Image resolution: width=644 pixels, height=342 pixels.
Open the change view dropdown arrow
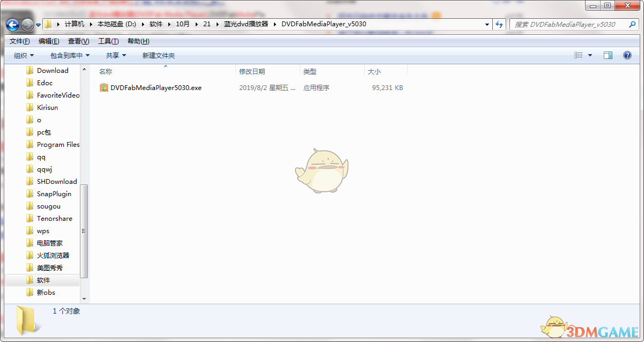pos(589,55)
